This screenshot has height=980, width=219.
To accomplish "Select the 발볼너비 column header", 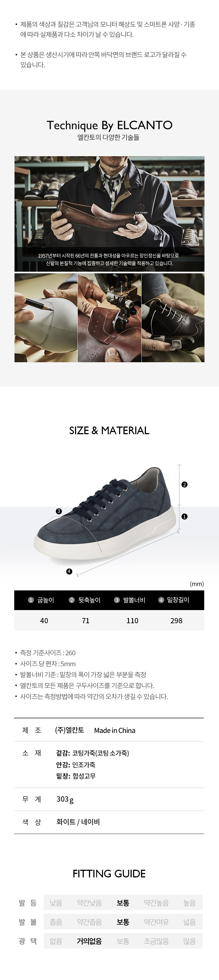I will 129,600.
